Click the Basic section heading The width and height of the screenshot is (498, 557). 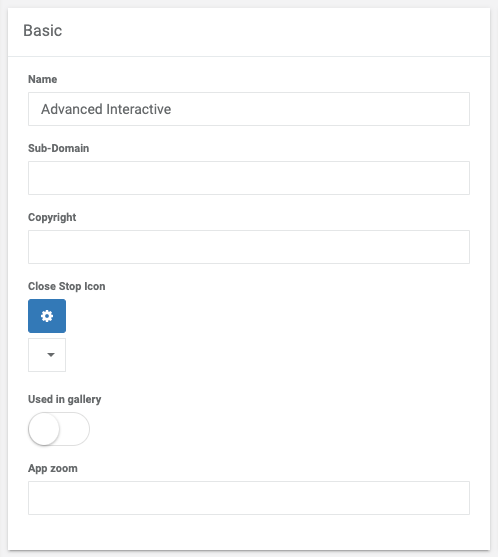tap(43, 31)
